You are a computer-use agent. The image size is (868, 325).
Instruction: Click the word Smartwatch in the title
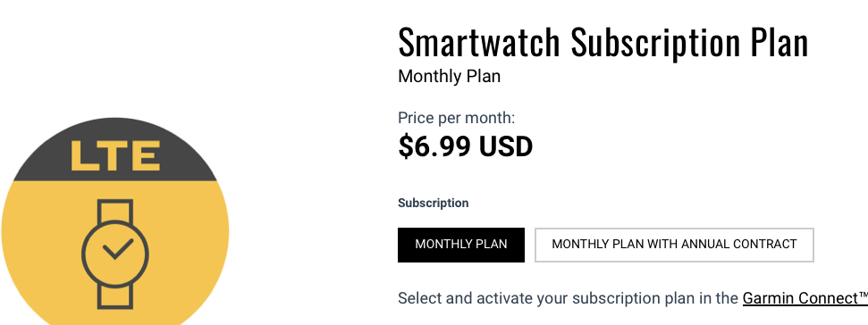(479, 43)
